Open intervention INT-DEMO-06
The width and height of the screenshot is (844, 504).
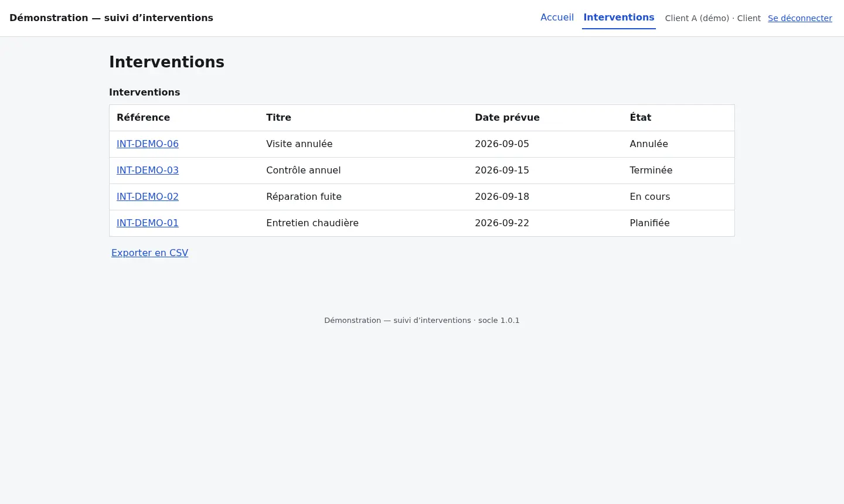[x=148, y=144]
